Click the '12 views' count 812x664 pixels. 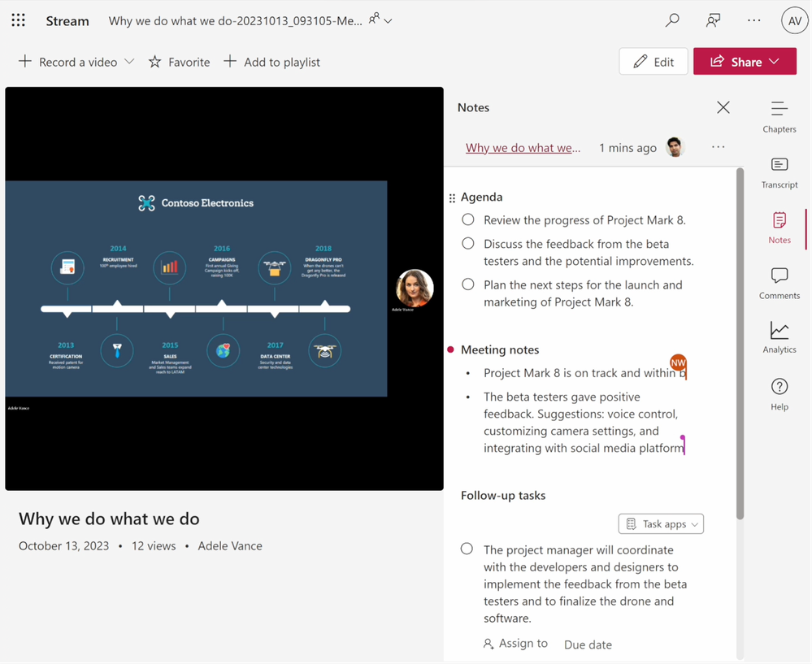(x=154, y=546)
